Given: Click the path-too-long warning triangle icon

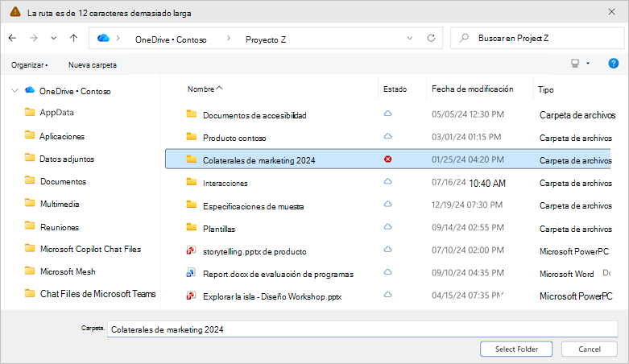Looking at the screenshot, I should pyautogui.click(x=15, y=11).
